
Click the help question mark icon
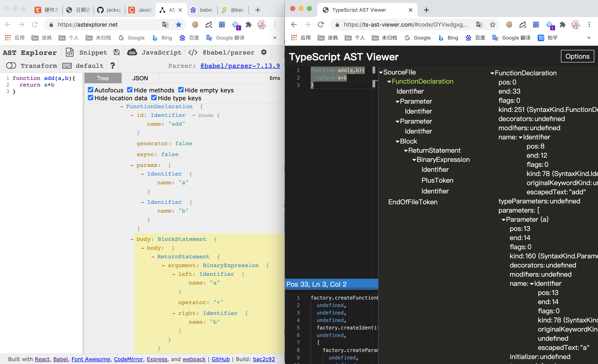pos(112,66)
